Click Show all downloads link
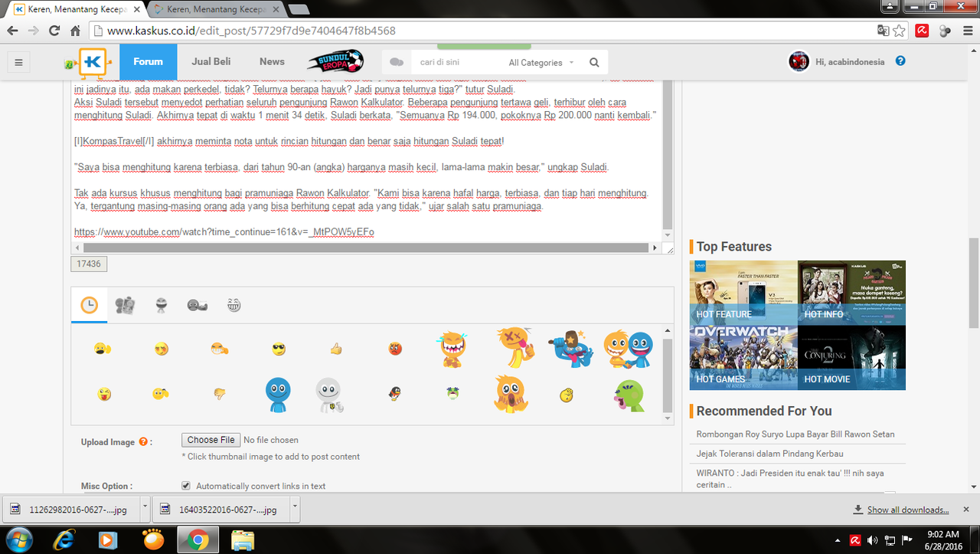The height and width of the screenshot is (554, 980). point(908,510)
